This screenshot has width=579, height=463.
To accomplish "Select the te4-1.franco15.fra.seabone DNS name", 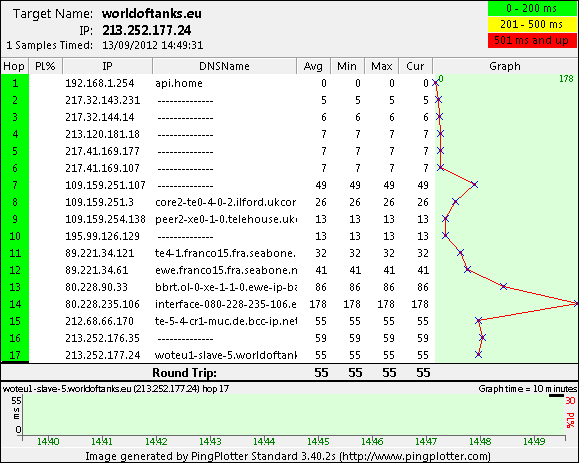I will (225, 253).
